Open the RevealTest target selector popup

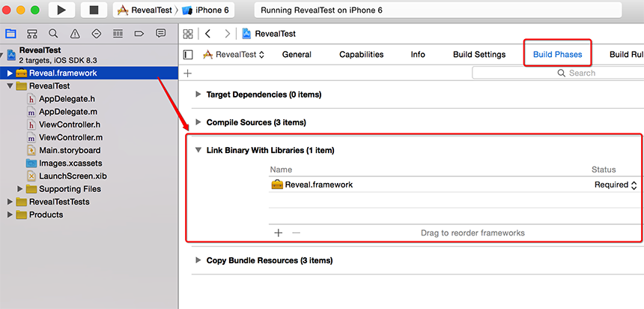234,54
